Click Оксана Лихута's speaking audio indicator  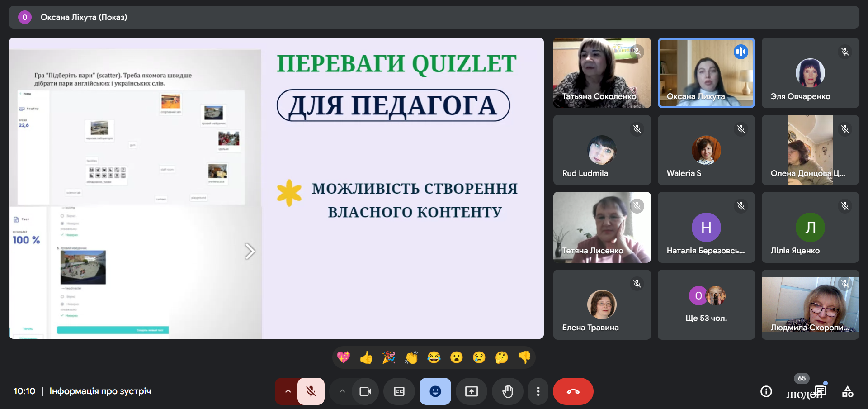click(x=741, y=52)
